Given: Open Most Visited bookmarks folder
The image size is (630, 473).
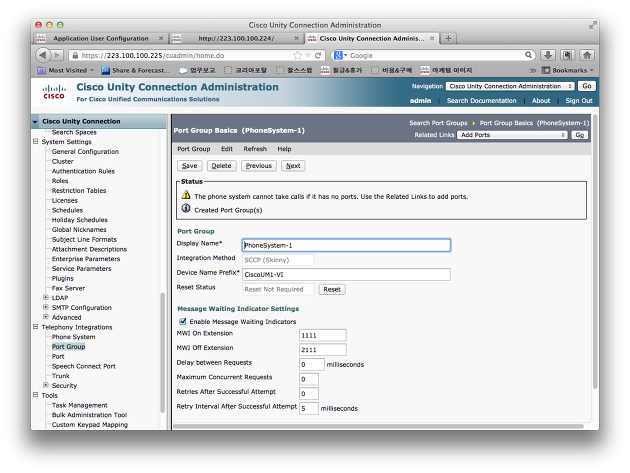Looking at the screenshot, I should click(x=65, y=70).
